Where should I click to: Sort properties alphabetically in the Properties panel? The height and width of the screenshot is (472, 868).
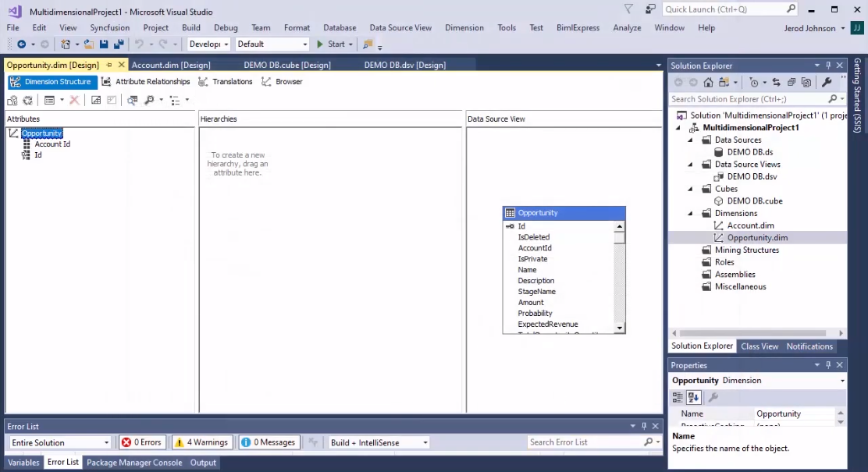pyautogui.click(x=693, y=399)
